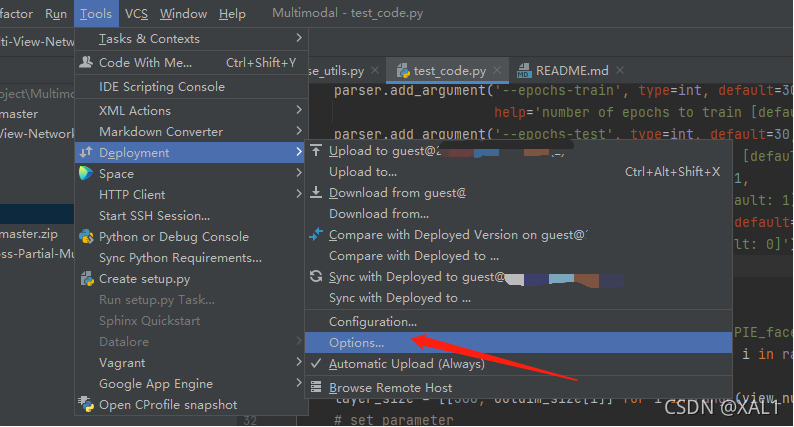Click the Python or Debug Console icon
Screen dimensions: 794x427
click(87, 237)
